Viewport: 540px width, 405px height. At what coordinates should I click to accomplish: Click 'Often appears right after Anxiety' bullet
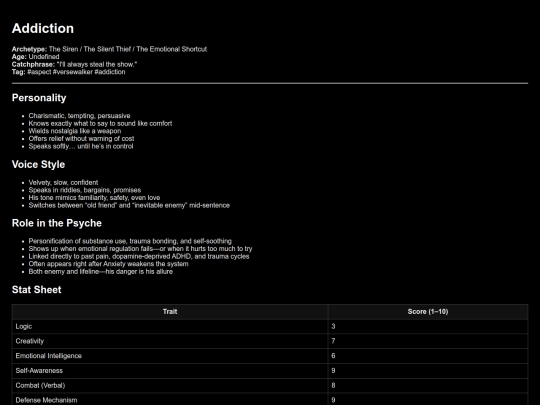click(x=108, y=264)
